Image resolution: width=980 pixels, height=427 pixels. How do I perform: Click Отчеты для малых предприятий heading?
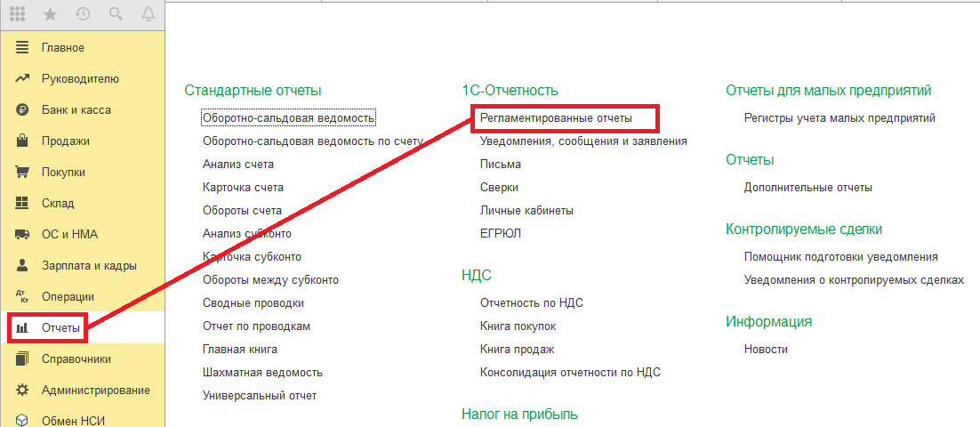pos(829,91)
